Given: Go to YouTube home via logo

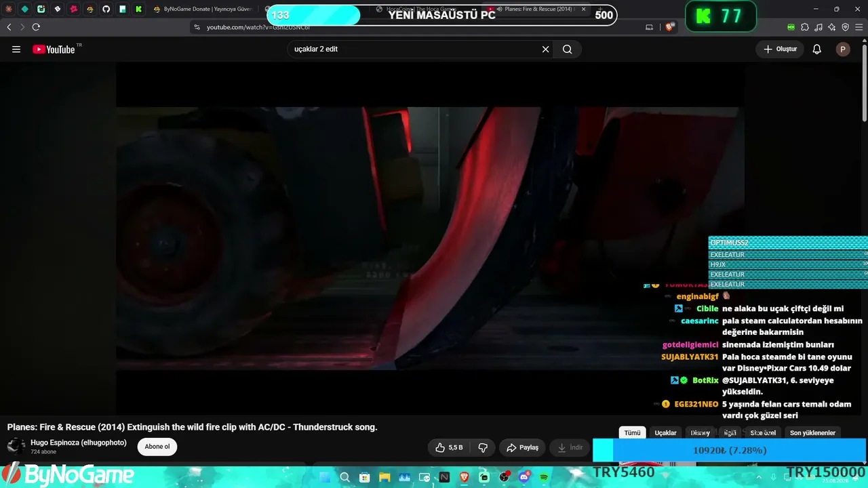Looking at the screenshot, I should [x=54, y=49].
